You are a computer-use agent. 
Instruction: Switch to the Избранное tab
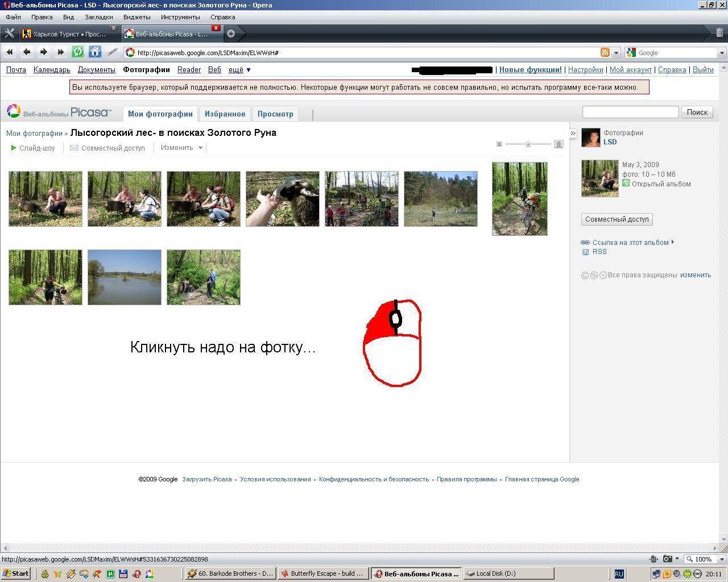click(225, 114)
